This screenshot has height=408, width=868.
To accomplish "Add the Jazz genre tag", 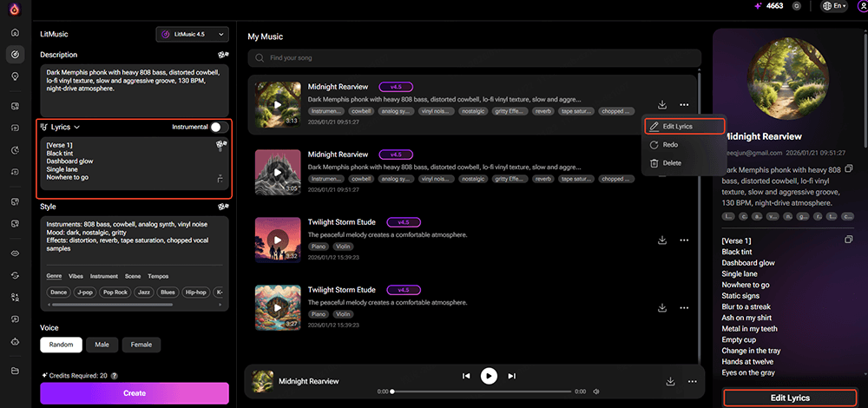I will 143,292.
